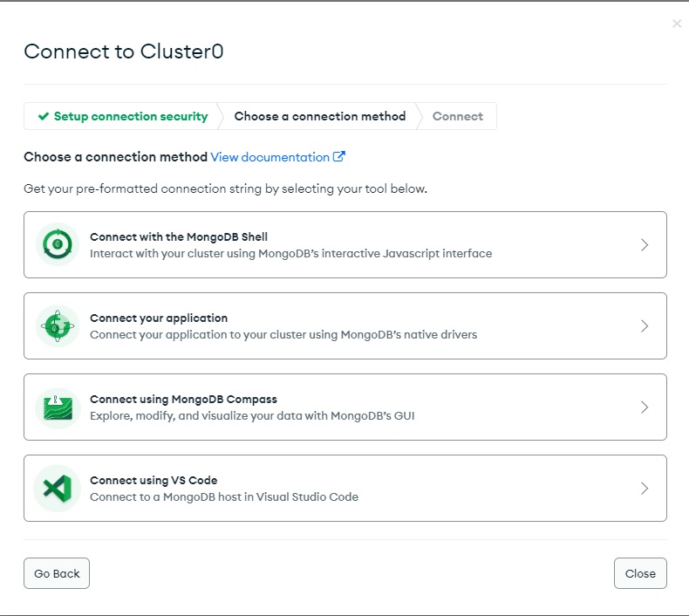Expand the VS Code option chevron
This screenshot has width=689, height=616.
point(645,489)
